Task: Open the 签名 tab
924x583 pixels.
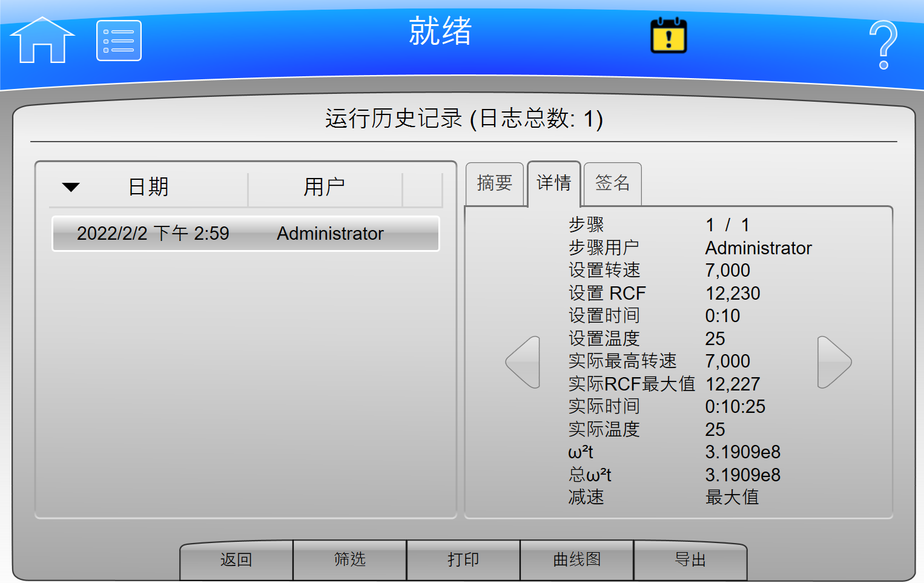Action: point(613,183)
